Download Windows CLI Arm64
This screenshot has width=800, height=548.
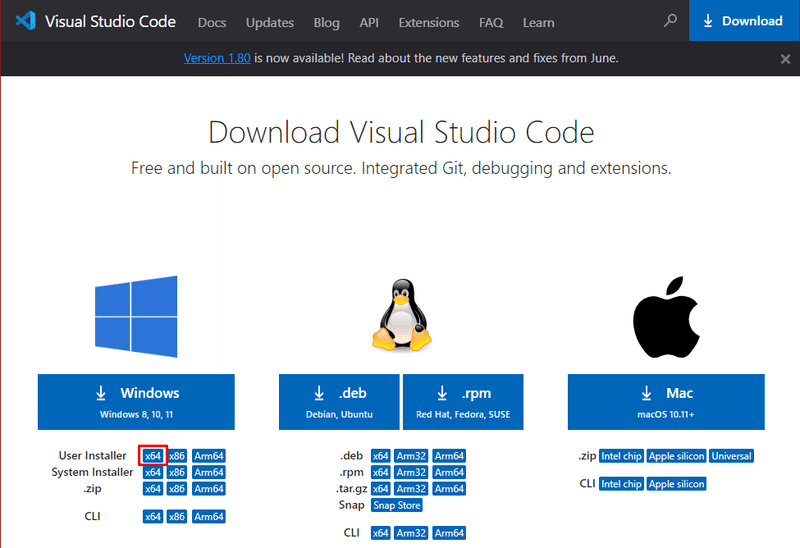pyautogui.click(x=209, y=516)
